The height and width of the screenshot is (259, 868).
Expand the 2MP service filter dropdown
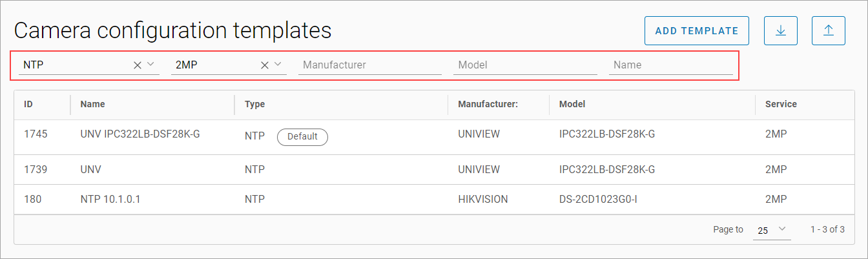[x=278, y=65]
